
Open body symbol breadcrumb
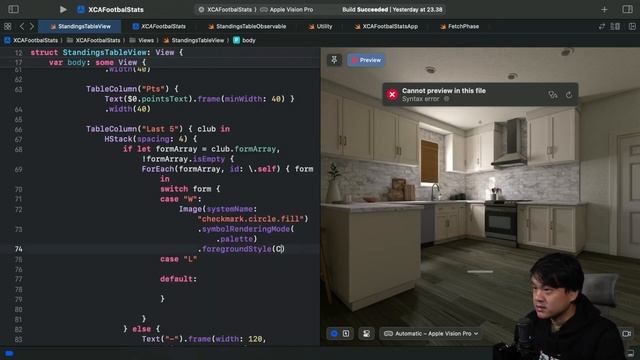pos(244,40)
